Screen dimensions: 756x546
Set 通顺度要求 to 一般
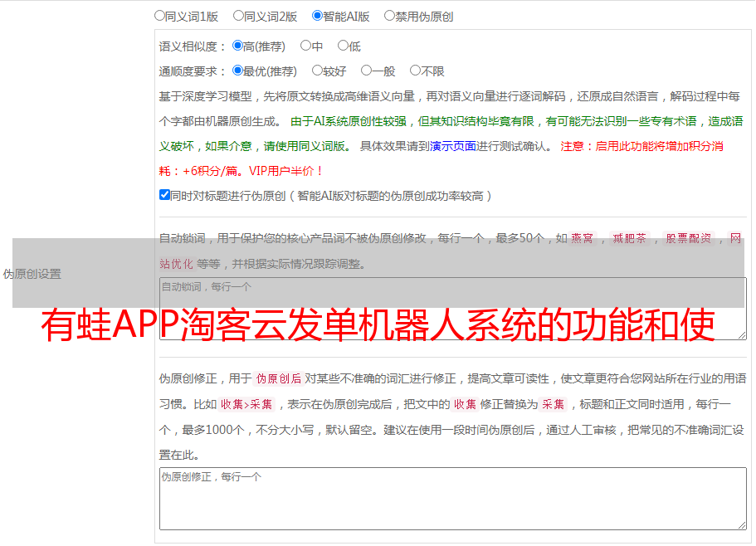tap(366, 71)
